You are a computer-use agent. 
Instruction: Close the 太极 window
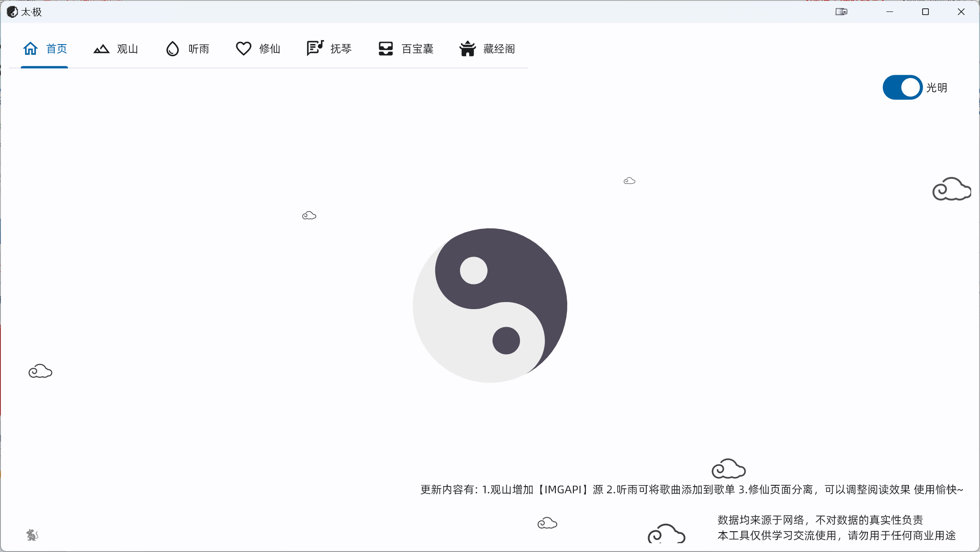pyautogui.click(x=961, y=12)
